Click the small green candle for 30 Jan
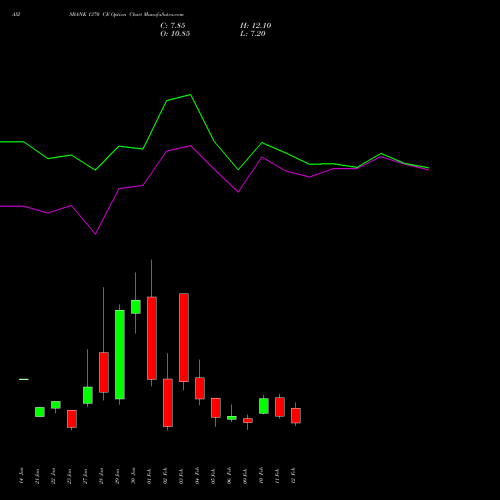 (x=136, y=307)
